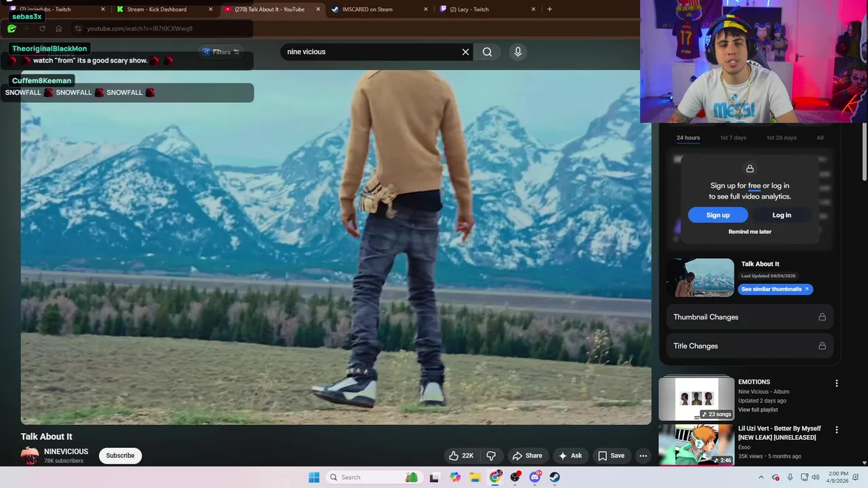Click the page vertical scrollbar thumb

point(864,152)
